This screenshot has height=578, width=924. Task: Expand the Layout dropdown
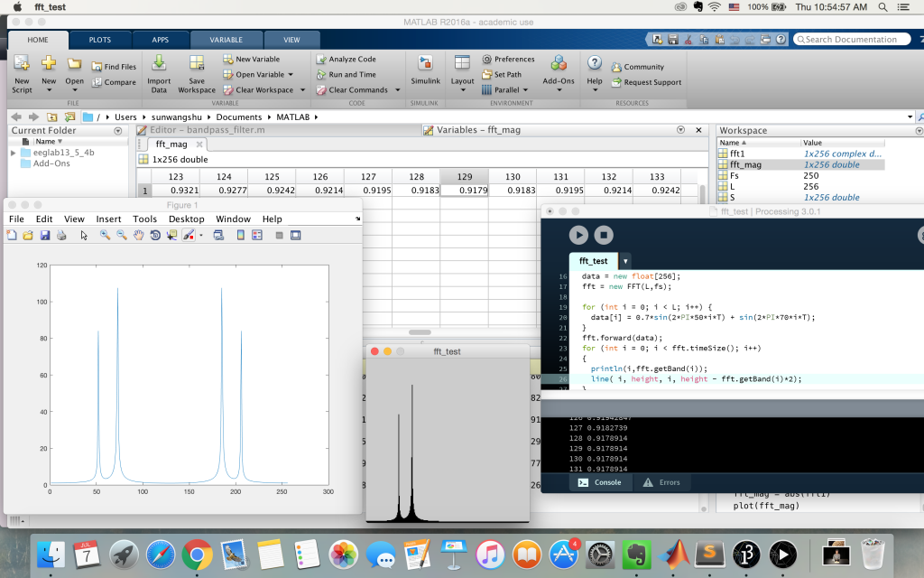[463, 90]
